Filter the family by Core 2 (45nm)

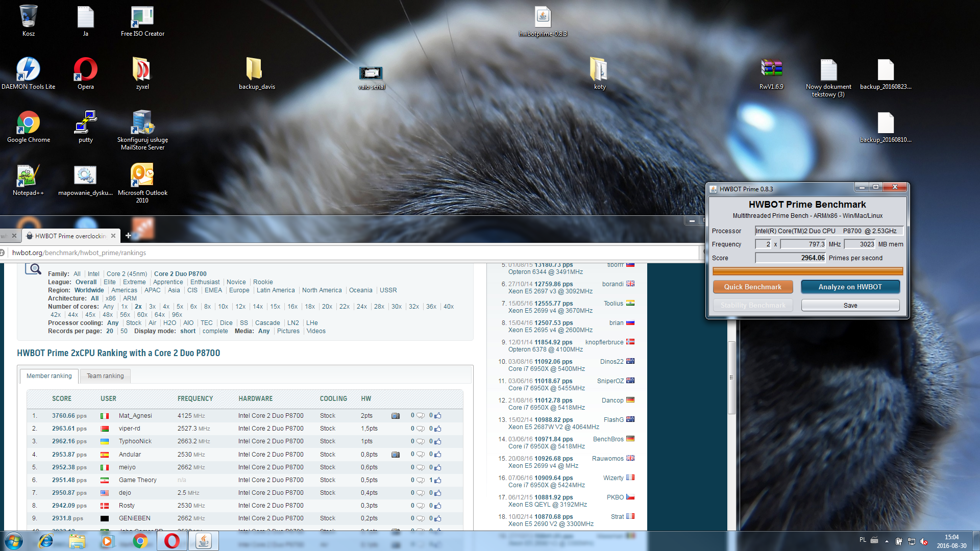[127, 274]
